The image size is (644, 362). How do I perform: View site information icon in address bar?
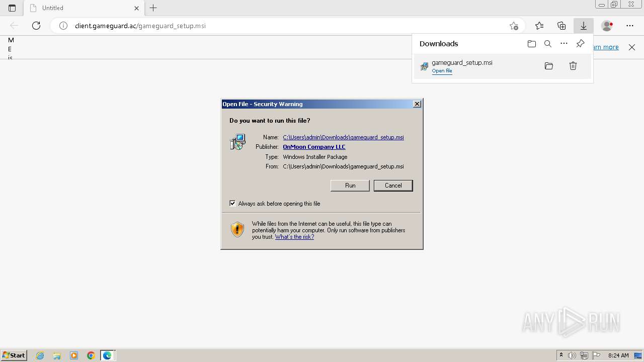[x=63, y=26]
